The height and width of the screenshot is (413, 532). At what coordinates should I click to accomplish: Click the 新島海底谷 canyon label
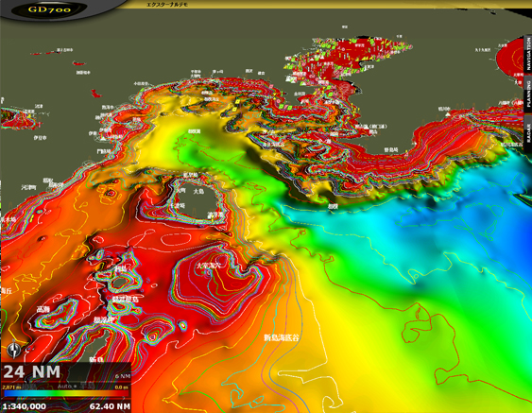click(282, 337)
